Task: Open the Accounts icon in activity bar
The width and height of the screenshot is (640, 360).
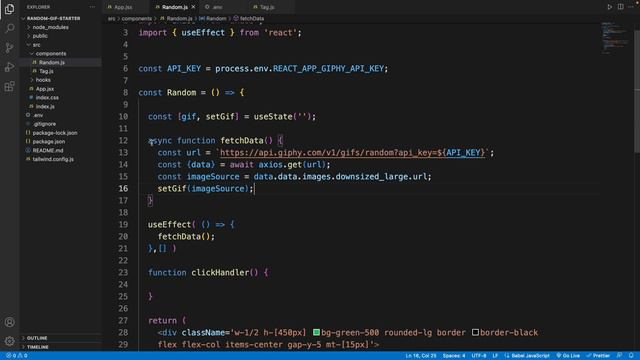Action: (9, 322)
